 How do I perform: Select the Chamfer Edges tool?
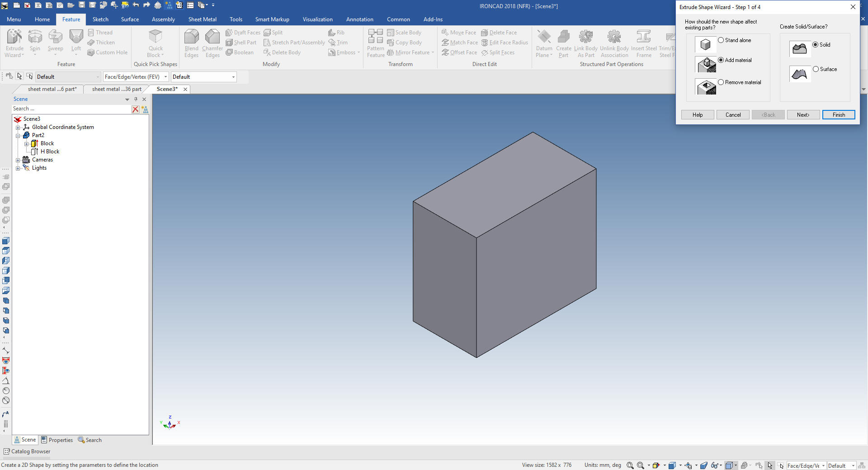[212, 37]
